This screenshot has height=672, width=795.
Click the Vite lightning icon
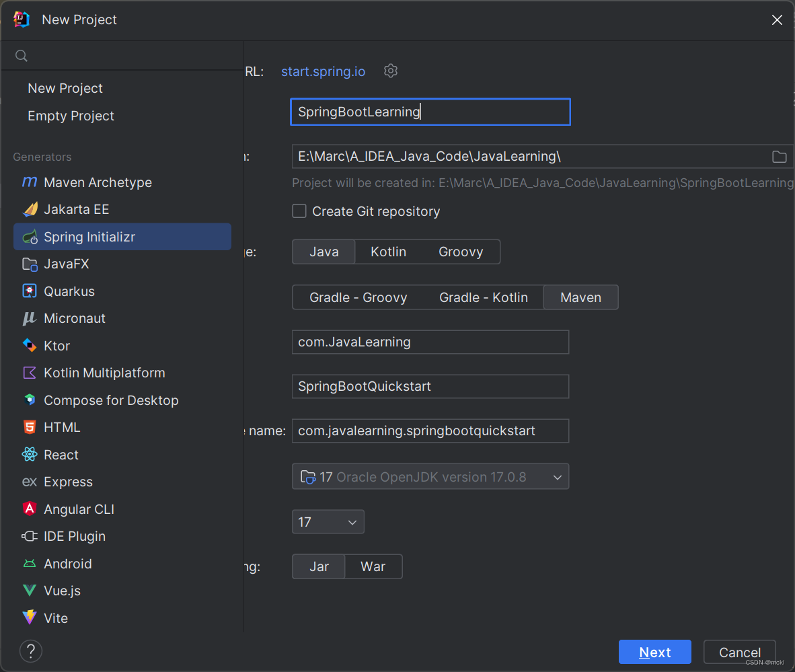pyautogui.click(x=30, y=618)
